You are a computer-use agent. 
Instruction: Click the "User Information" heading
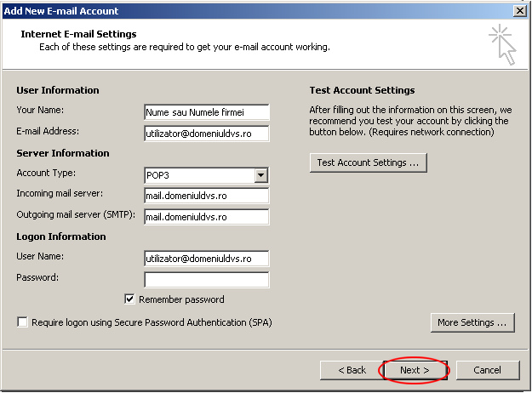58,90
